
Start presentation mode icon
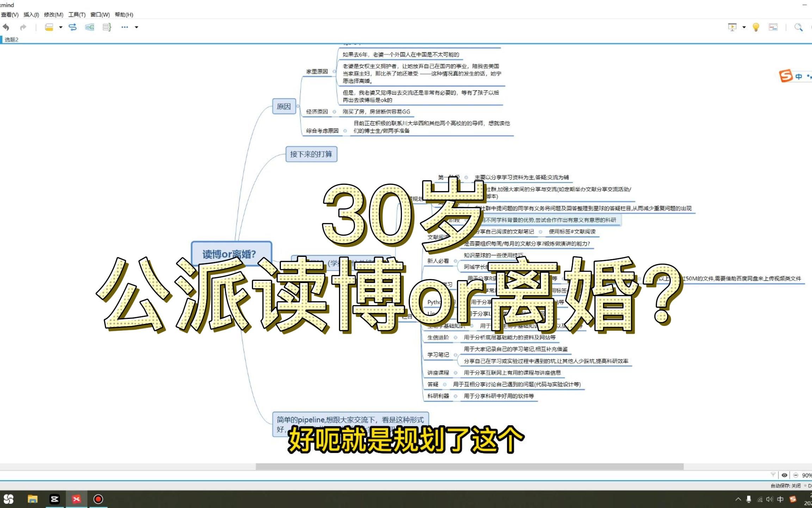tap(732, 27)
